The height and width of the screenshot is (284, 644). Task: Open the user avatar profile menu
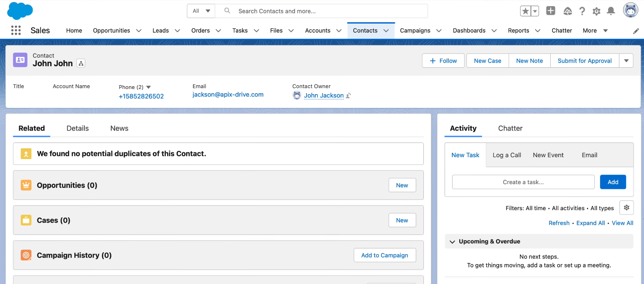point(630,10)
